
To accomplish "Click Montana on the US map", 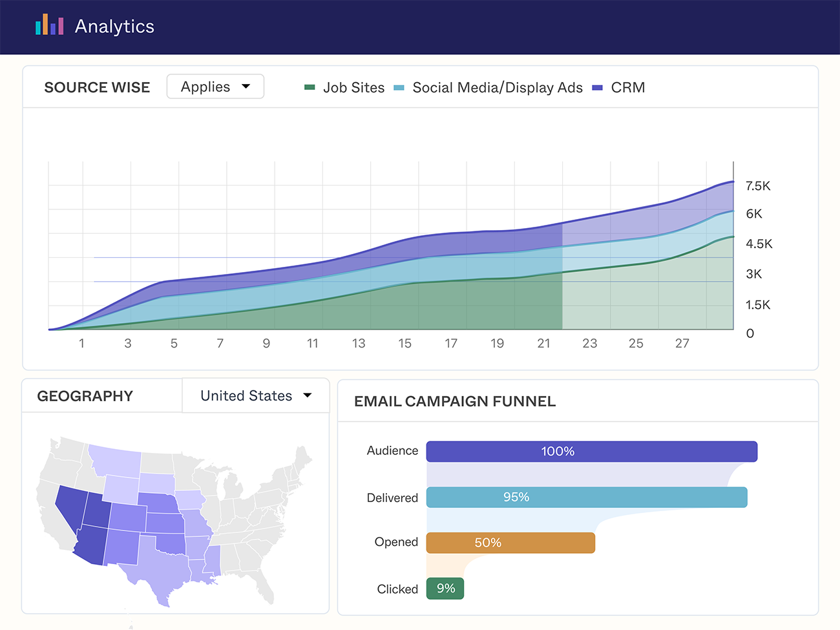I will (116, 460).
